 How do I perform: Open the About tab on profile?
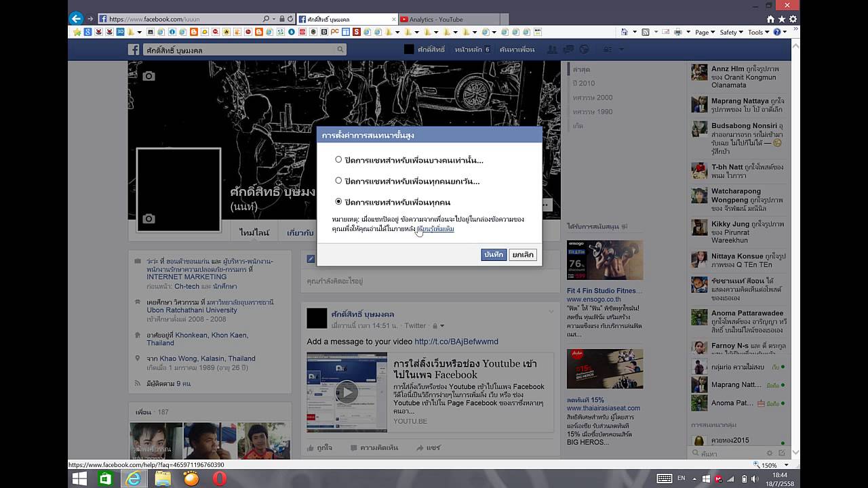point(300,232)
